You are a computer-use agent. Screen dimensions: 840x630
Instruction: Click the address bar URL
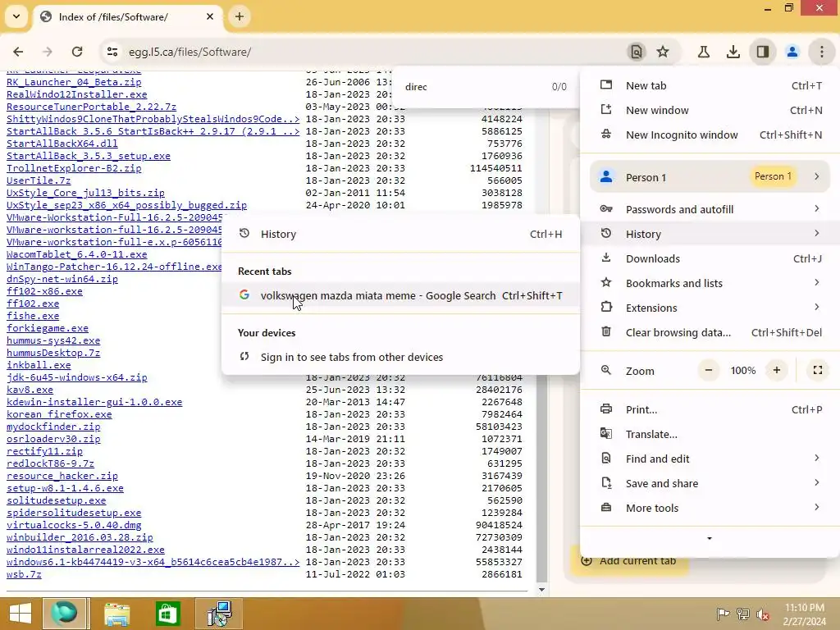(x=189, y=52)
